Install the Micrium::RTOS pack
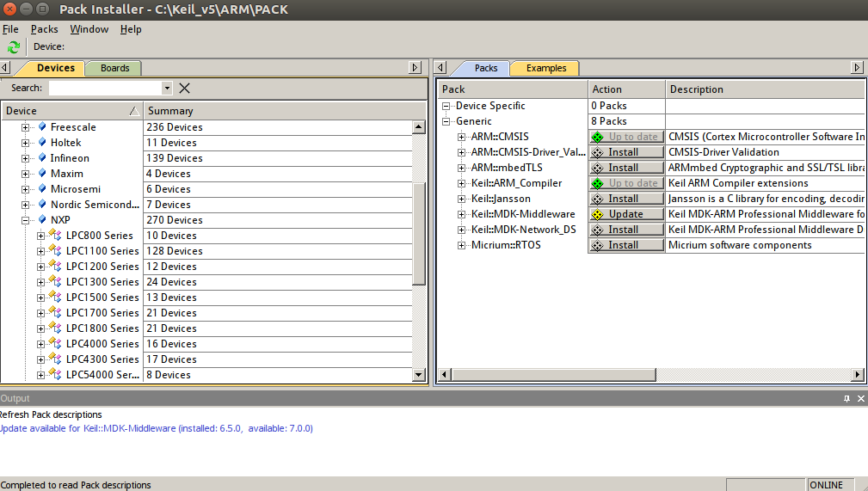868x491 pixels. (626, 245)
